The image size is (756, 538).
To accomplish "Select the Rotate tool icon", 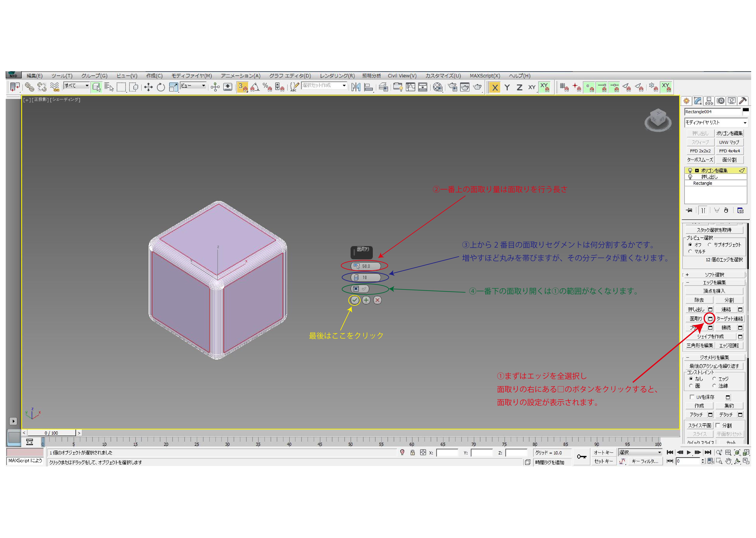I will coord(161,87).
